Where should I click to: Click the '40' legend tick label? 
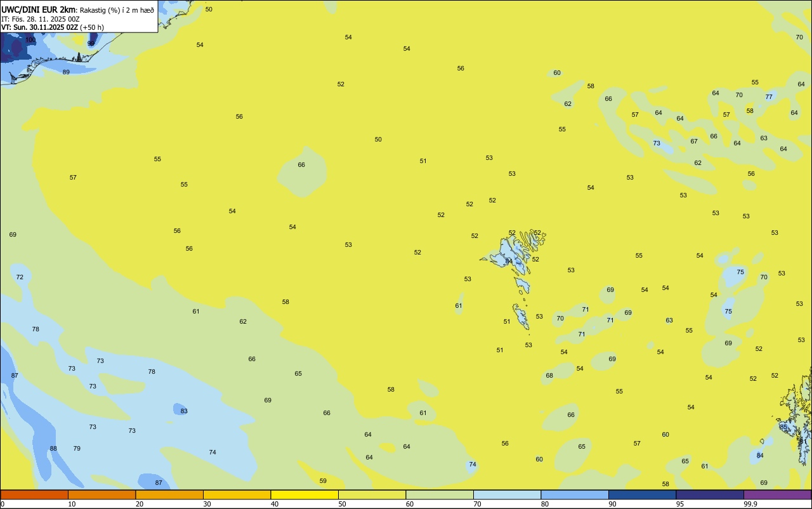275,504
